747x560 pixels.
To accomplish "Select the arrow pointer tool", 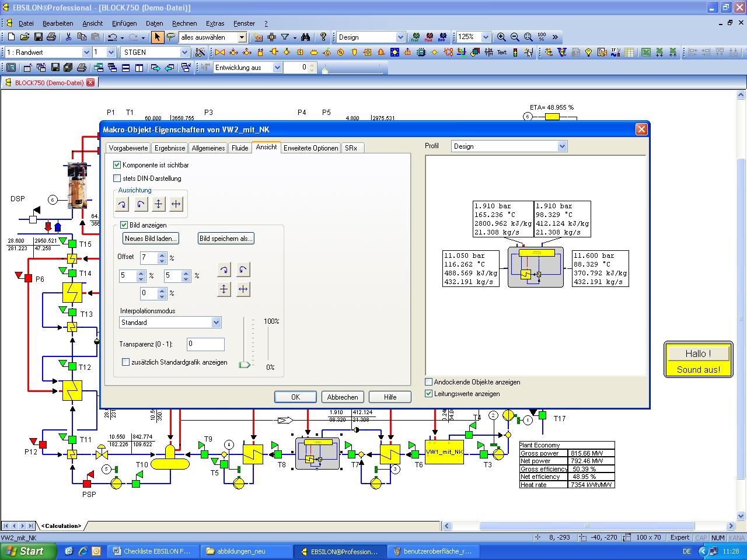I will tap(157, 37).
